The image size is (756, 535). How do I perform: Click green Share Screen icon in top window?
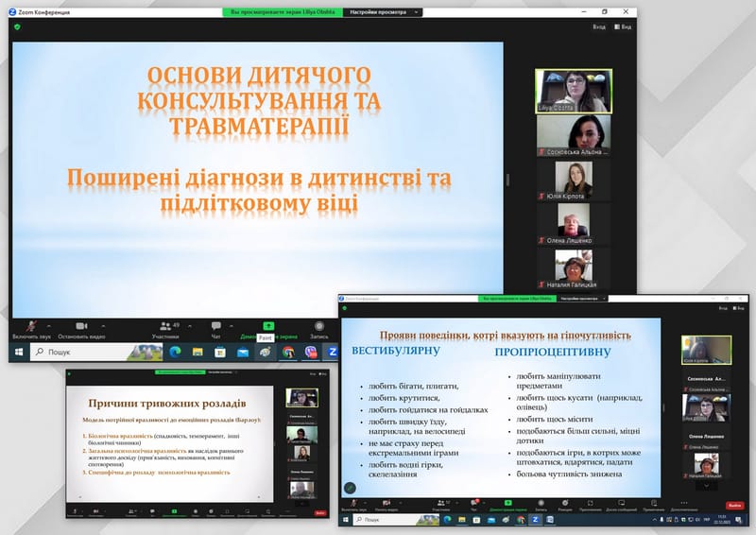click(x=268, y=326)
